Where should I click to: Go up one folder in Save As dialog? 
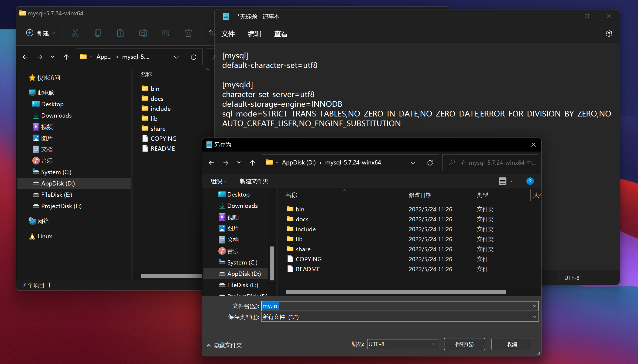tap(252, 163)
